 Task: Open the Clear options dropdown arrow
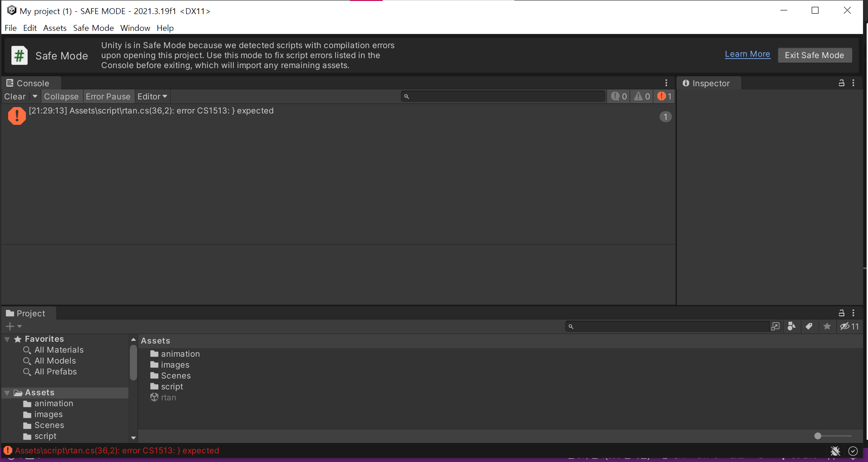(x=35, y=96)
